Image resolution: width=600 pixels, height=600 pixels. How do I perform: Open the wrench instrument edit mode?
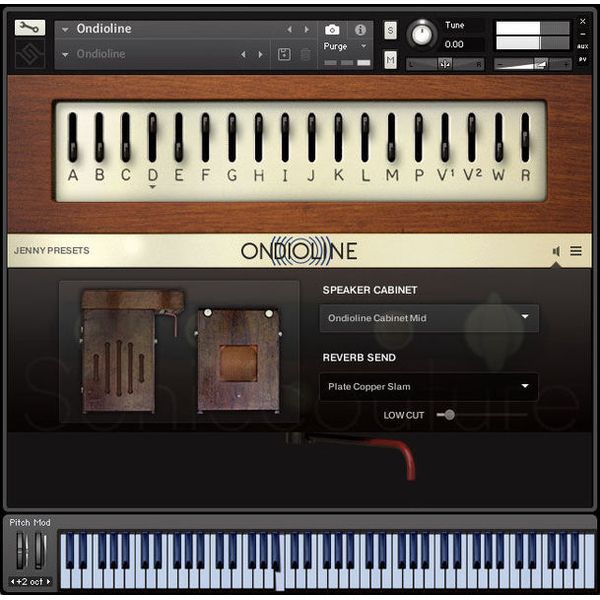(x=30, y=28)
